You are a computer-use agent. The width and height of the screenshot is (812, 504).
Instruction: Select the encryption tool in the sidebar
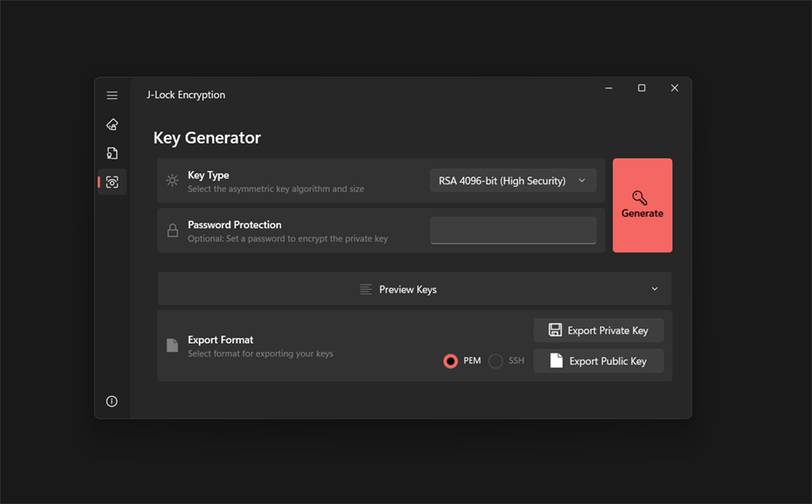(112, 124)
